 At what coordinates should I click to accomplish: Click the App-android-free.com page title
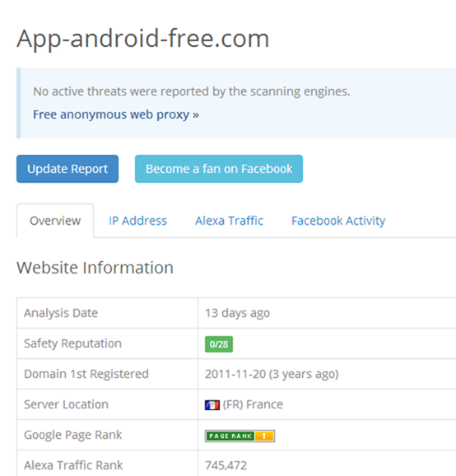pyautogui.click(x=143, y=39)
